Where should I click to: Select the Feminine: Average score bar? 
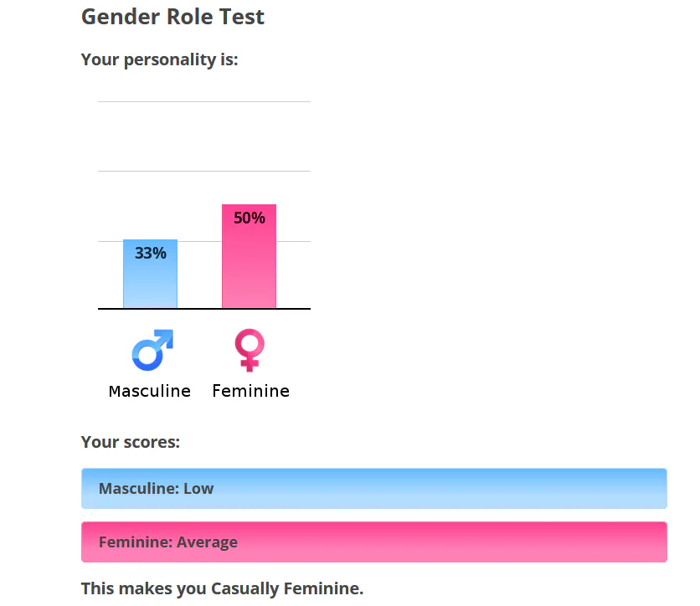374,542
